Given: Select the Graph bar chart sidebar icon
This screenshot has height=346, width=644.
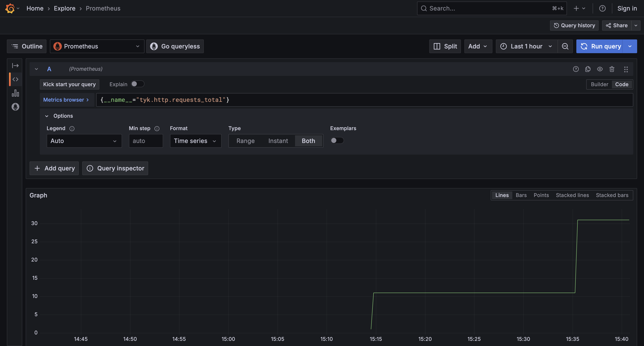Looking at the screenshot, I should 15,93.
